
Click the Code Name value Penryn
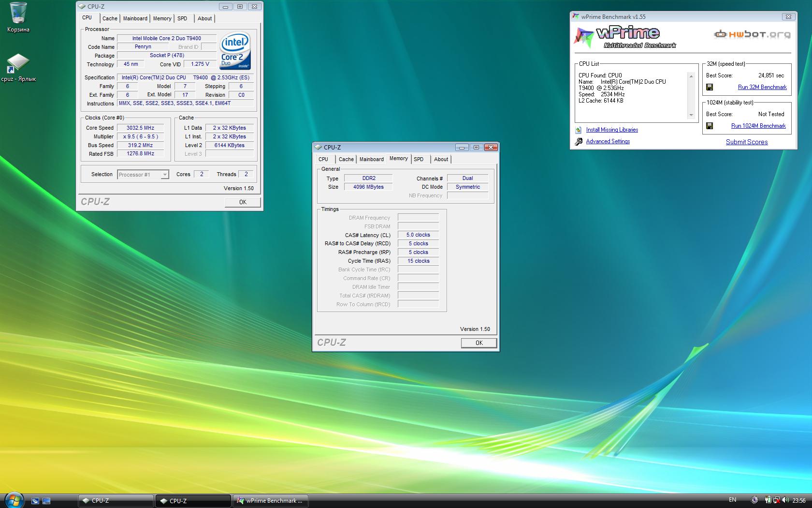coord(143,47)
